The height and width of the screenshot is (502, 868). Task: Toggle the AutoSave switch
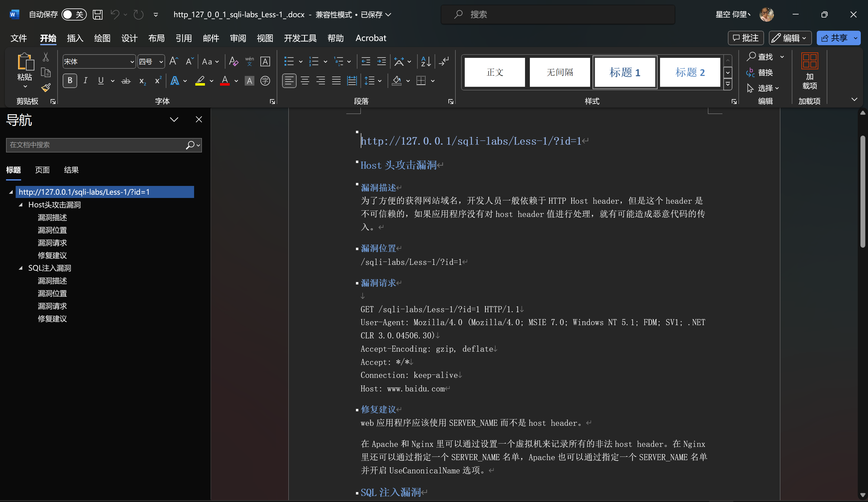click(x=74, y=14)
